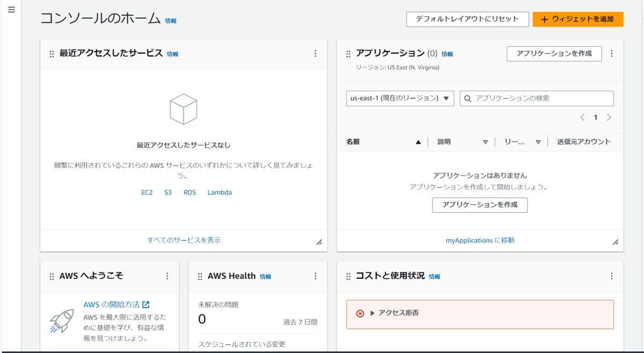Expand the us-east-1 region dropdown
The height and width of the screenshot is (353, 644).
click(400, 98)
